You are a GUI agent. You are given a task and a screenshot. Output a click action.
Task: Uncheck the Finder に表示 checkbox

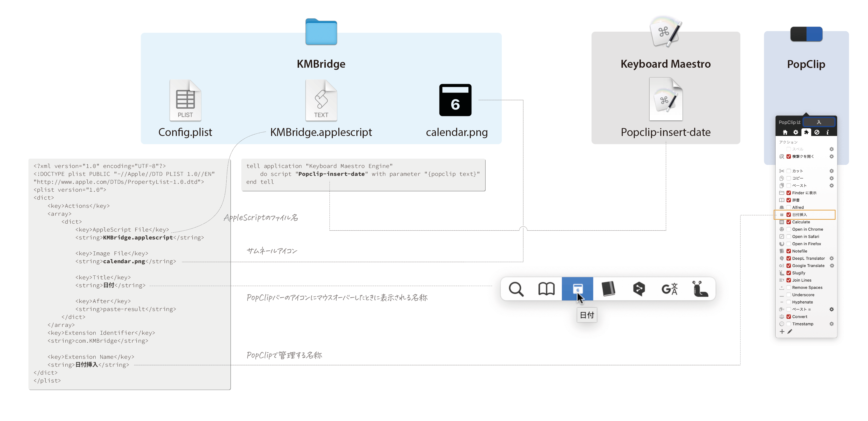point(788,193)
